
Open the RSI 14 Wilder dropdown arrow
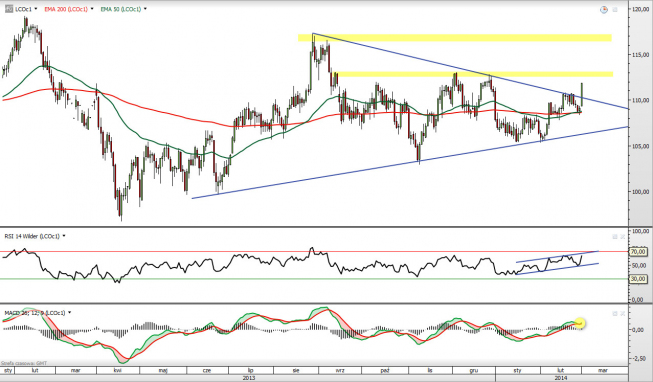(64, 236)
